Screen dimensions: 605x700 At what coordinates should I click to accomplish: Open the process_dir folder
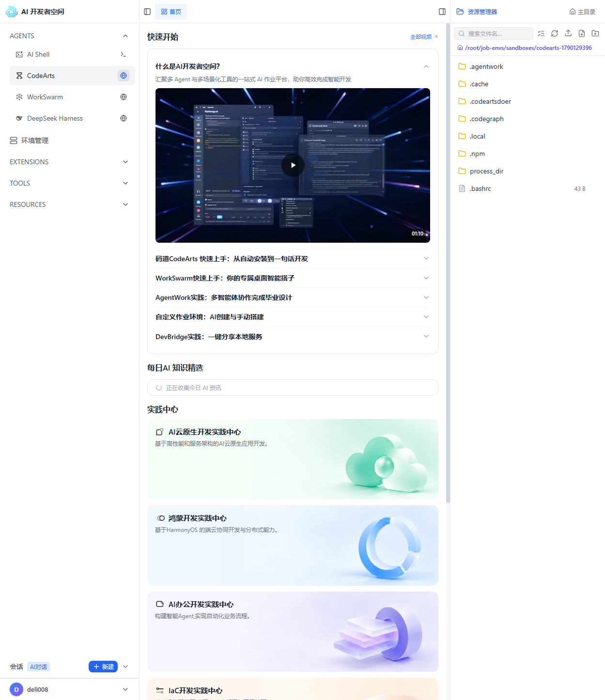[x=527, y=171]
